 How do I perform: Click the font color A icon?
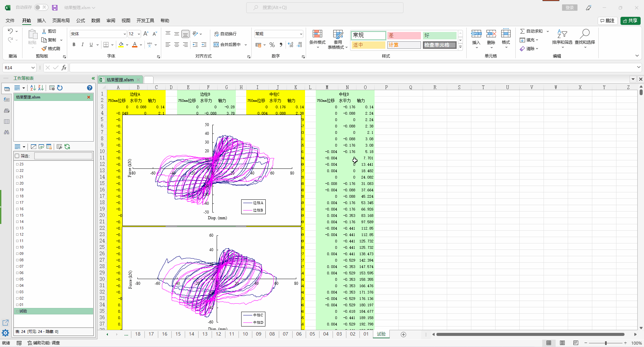click(x=135, y=45)
